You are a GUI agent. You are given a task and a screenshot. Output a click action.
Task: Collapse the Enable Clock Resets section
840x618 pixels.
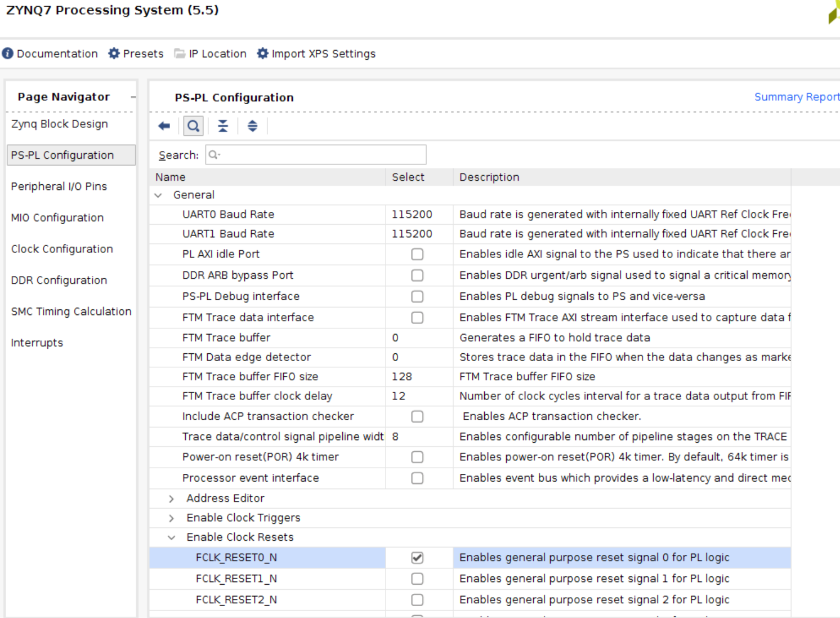click(172, 537)
